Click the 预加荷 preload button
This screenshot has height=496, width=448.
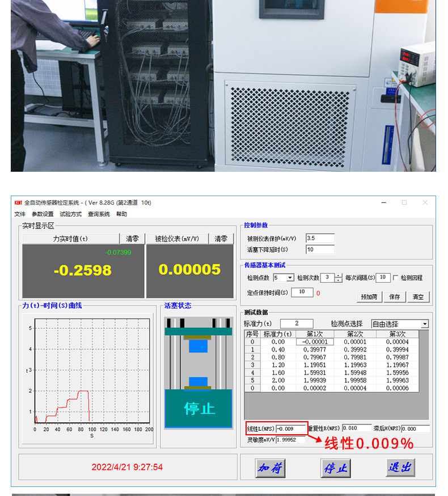[369, 296]
